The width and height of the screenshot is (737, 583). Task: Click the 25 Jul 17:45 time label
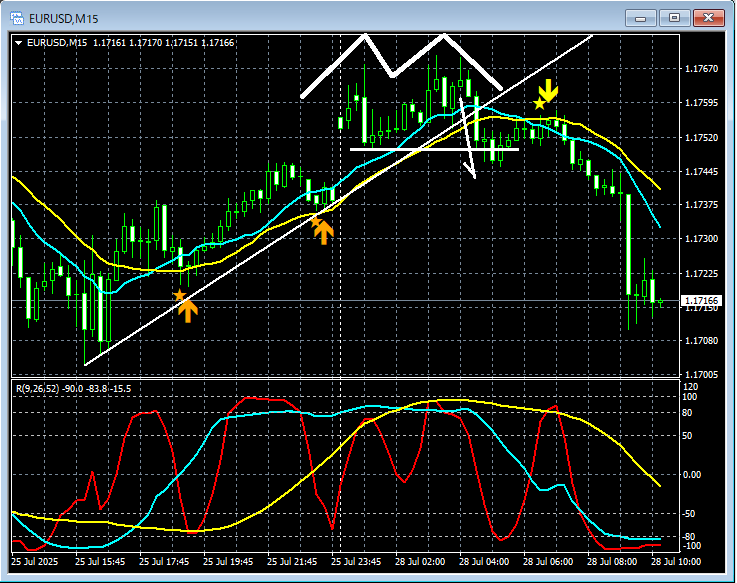coord(164,562)
